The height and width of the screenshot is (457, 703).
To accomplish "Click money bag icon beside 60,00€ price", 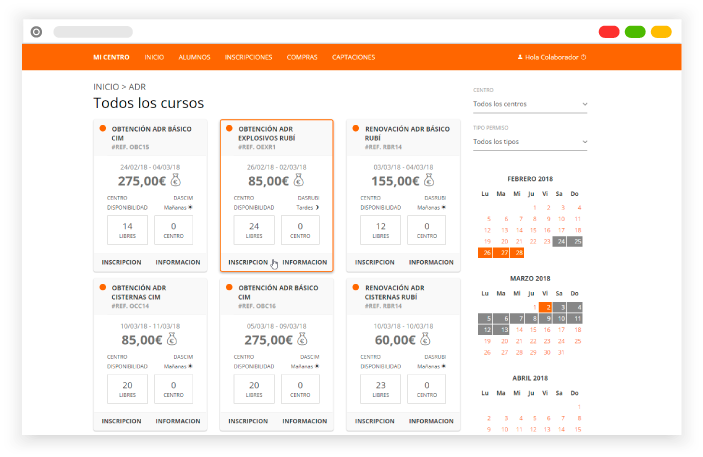I will 425,339.
